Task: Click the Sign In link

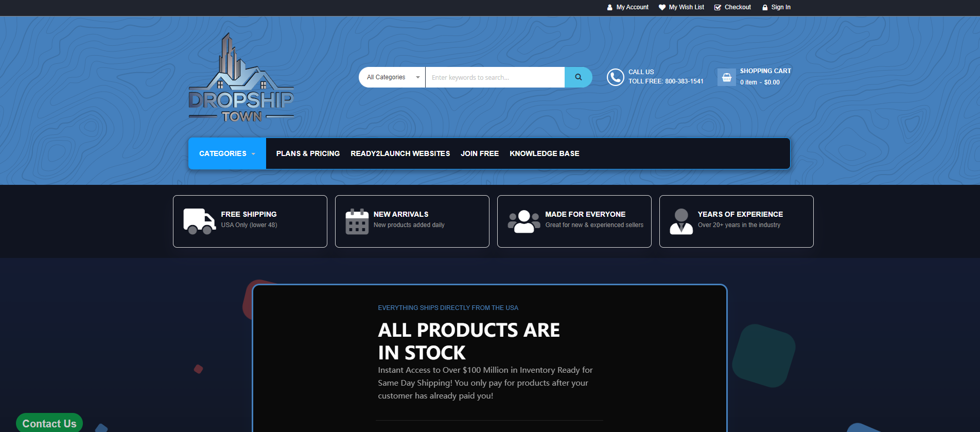Action: [781, 7]
